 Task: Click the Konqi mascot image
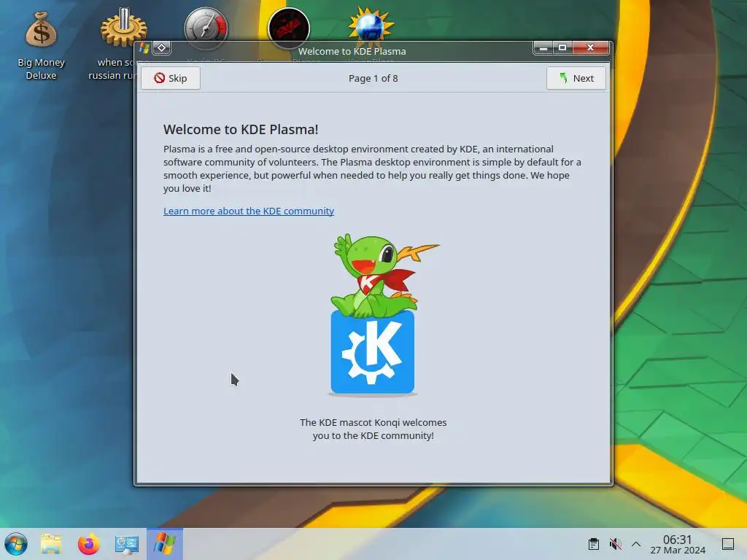coord(373,314)
